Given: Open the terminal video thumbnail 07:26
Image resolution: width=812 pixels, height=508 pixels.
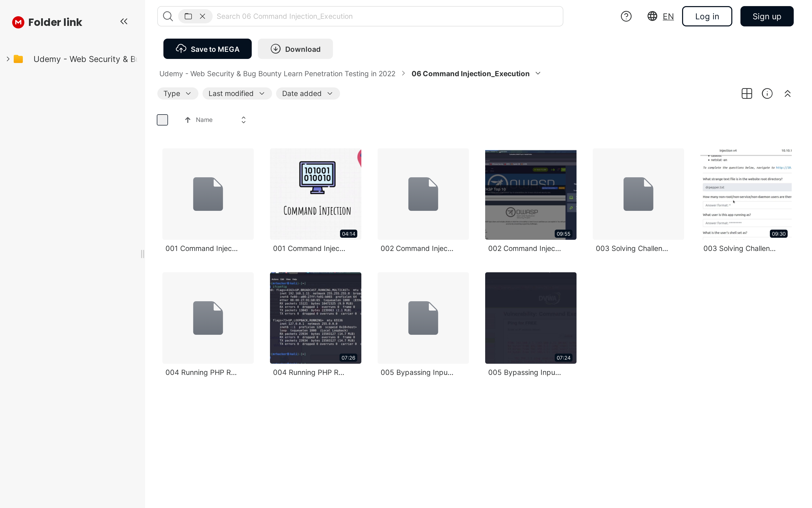Looking at the screenshot, I should click(x=315, y=318).
